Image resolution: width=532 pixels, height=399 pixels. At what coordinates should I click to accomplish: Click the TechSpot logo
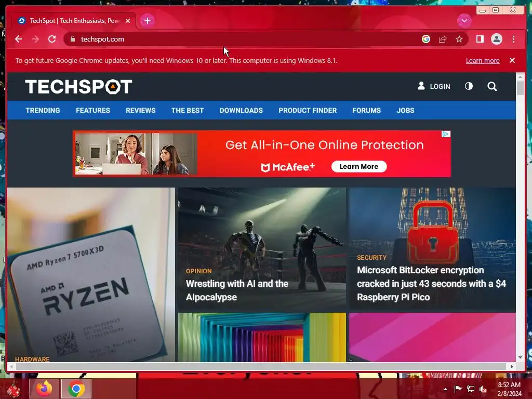pyautogui.click(x=78, y=87)
